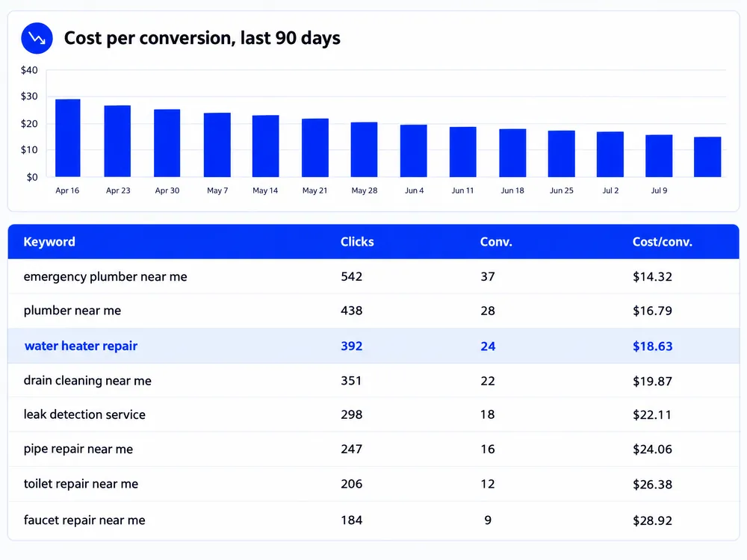Select 'emergency plumber near me' keyword
The width and height of the screenshot is (747, 560).
pos(105,277)
